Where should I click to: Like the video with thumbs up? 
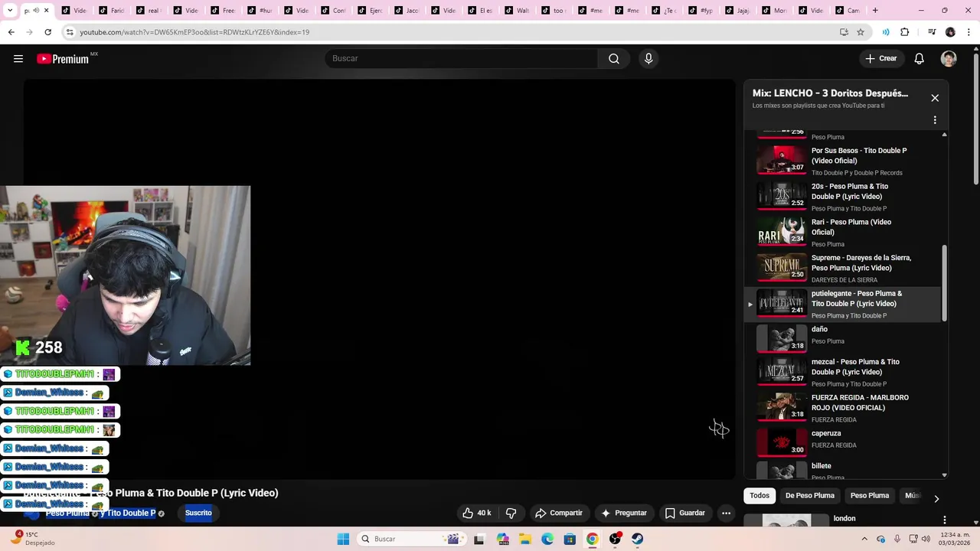point(476,513)
